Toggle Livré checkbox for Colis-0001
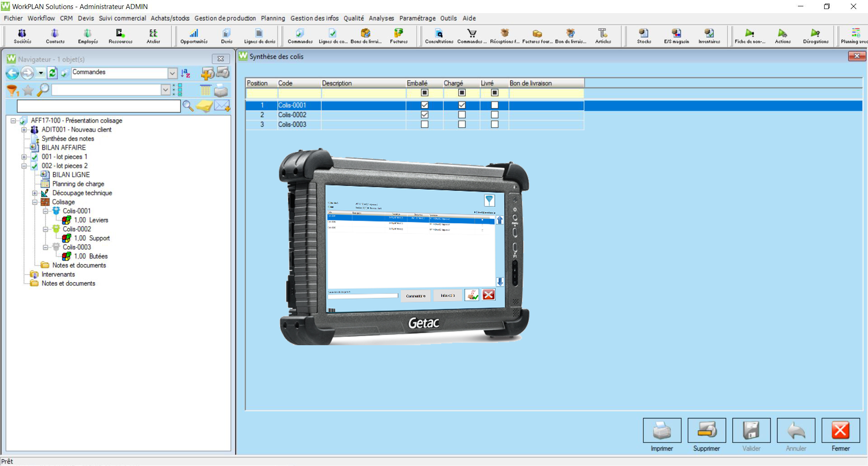Image resolution: width=868 pixels, height=466 pixels. pos(495,105)
